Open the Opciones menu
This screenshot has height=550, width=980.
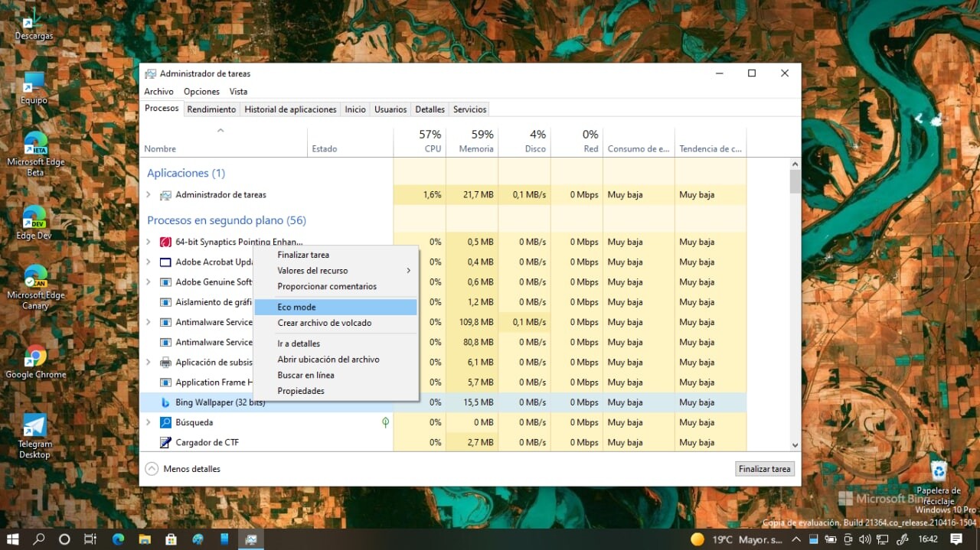coord(201,92)
